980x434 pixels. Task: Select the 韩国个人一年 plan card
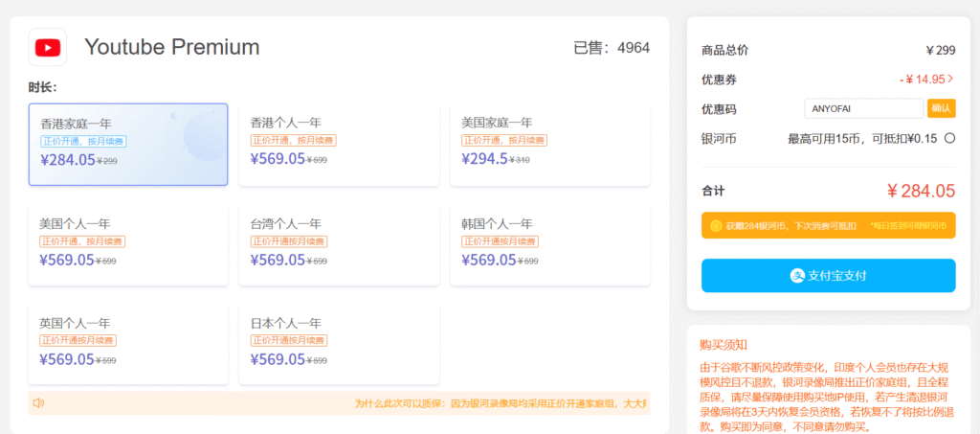(x=550, y=245)
